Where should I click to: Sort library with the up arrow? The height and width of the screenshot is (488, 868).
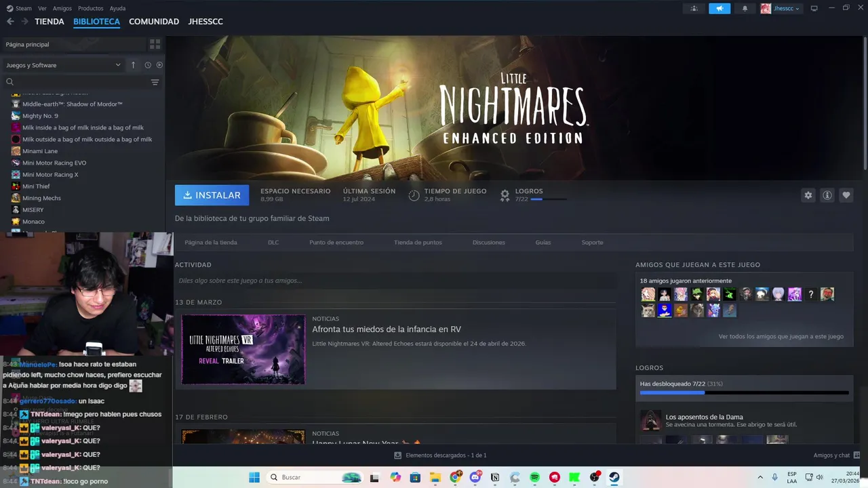coord(133,65)
